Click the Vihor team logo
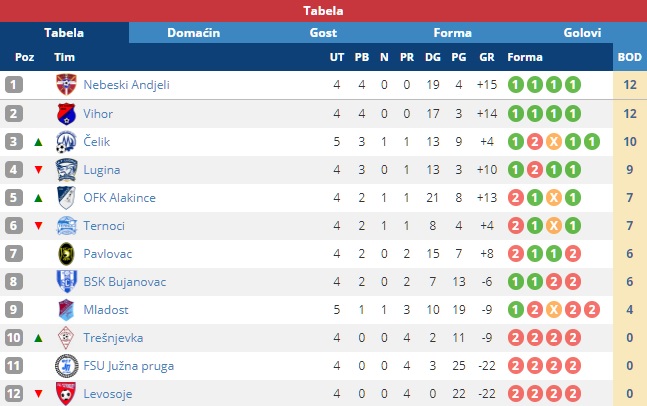 tap(66, 113)
